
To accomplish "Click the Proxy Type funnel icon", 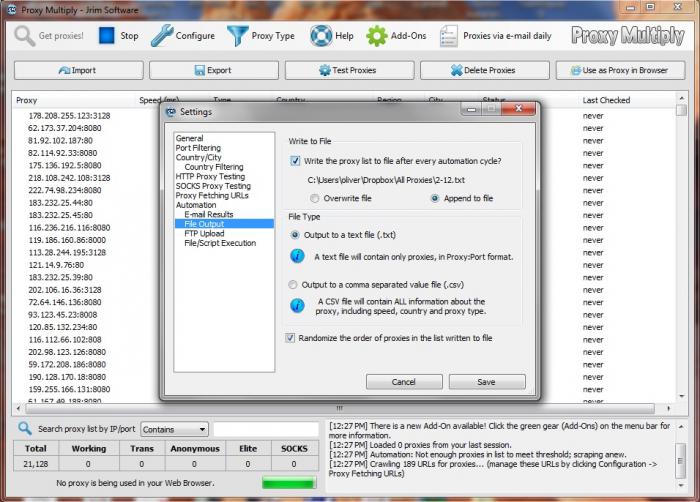I will point(237,36).
